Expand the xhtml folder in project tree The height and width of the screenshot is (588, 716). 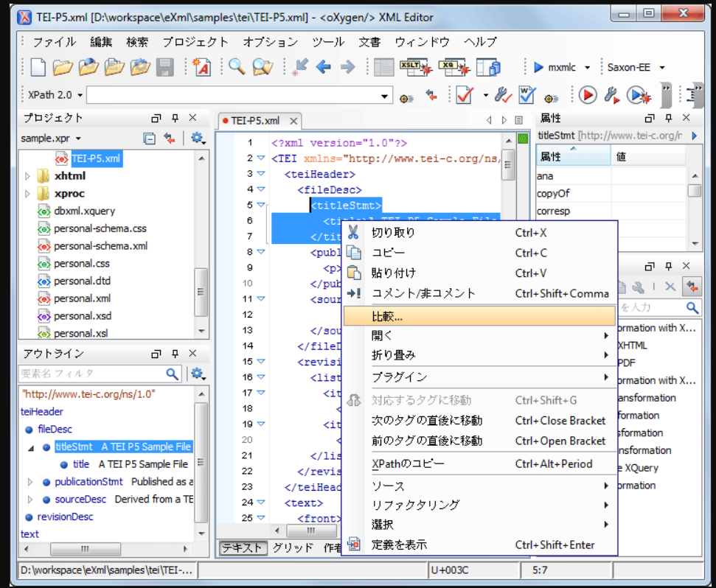(28, 176)
